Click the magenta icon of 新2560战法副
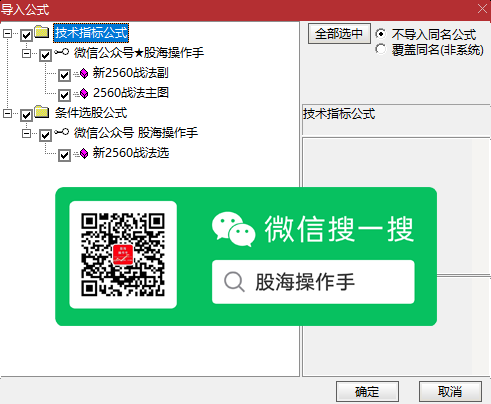Image resolution: width=491 pixels, height=404 pixels. [83, 73]
